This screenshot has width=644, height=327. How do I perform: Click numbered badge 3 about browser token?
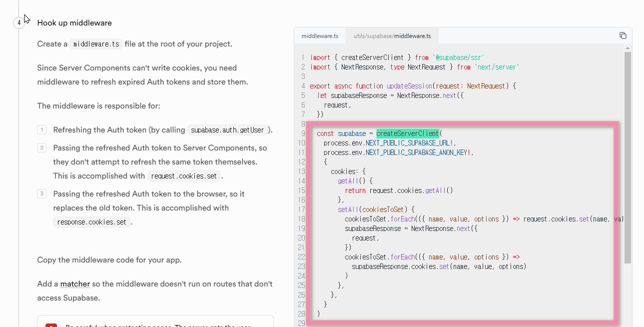click(x=42, y=194)
